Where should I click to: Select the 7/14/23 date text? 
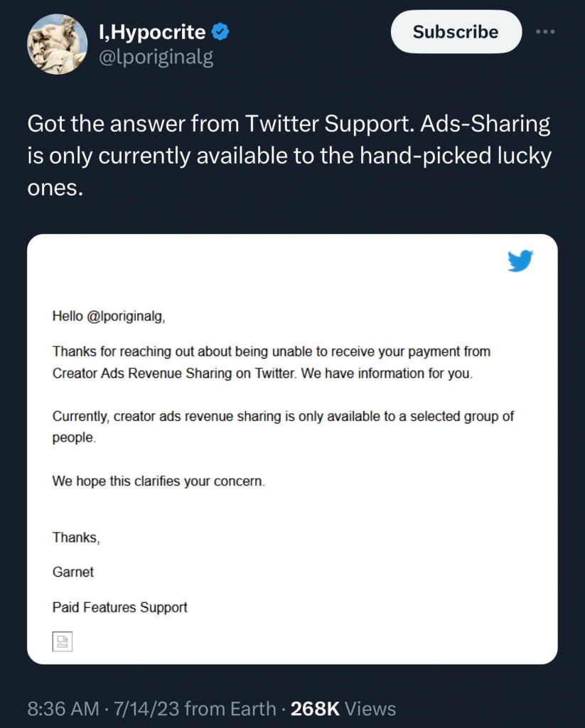(146, 709)
